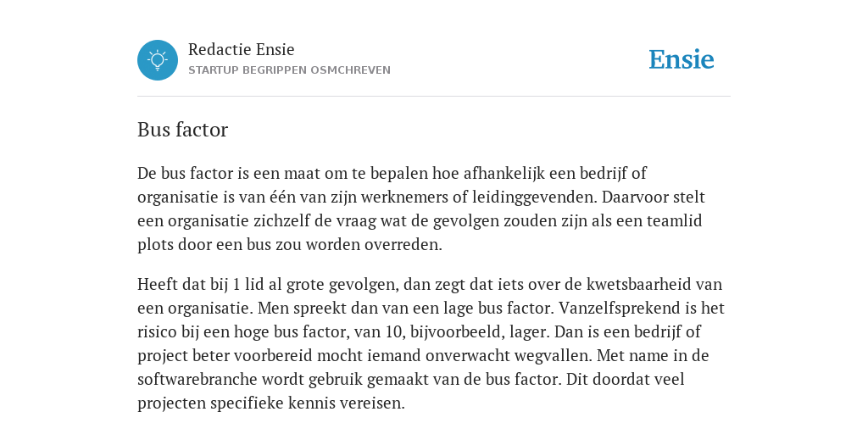868x434 pixels.
Task: Click the word 'overreden' ending first paragraph
Action: coord(403,245)
